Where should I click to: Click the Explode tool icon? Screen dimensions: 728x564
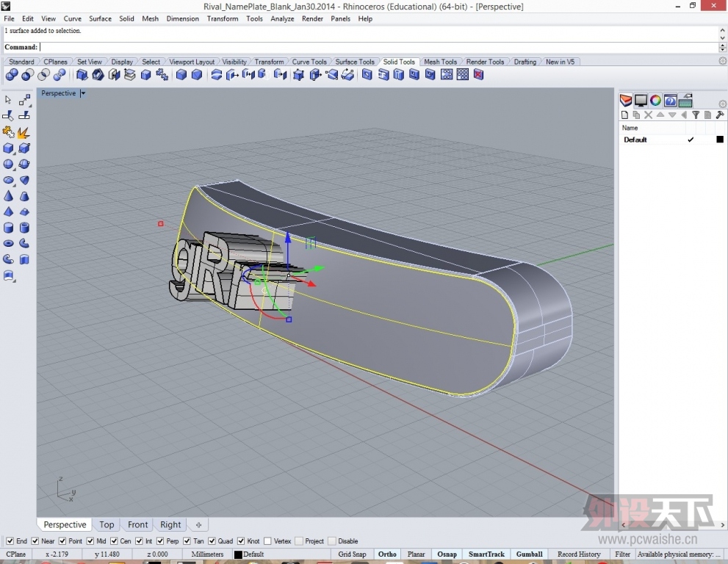[24, 132]
